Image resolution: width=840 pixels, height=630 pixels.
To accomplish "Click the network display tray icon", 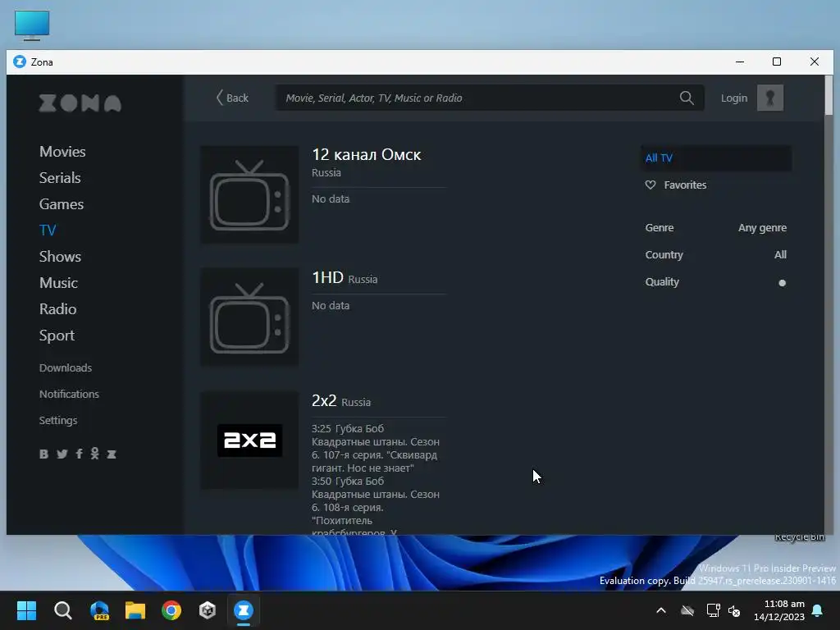I will pos(713,610).
